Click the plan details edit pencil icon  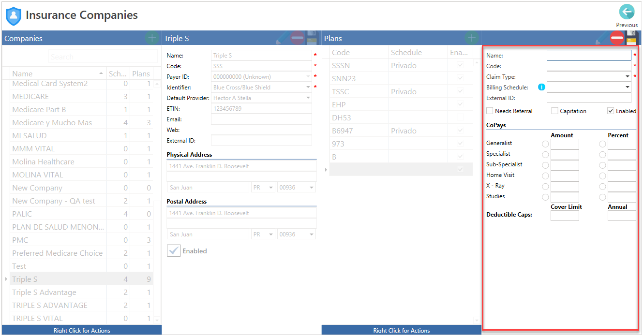[602, 38]
